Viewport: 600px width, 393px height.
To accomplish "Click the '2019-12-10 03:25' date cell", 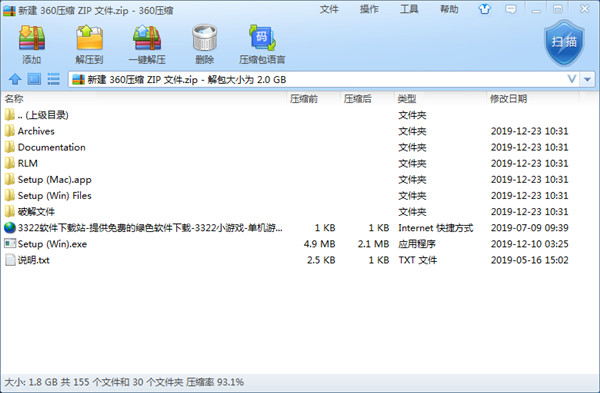I will click(530, 244).
